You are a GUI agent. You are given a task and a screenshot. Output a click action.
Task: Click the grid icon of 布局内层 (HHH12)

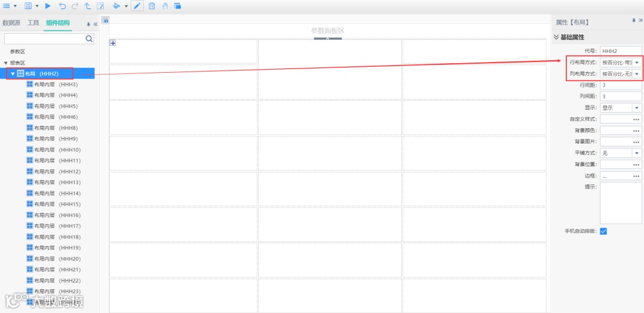tap(30, 171)
